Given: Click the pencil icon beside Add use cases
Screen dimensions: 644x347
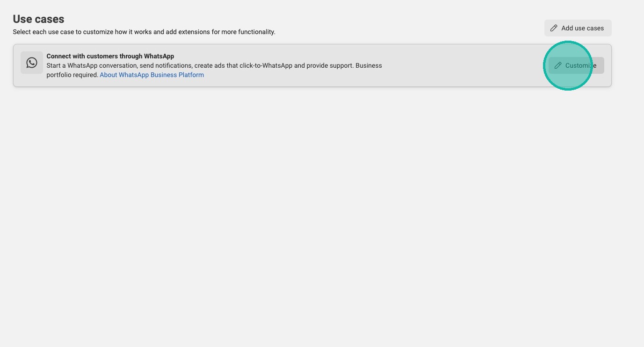Looking at the screenshot, I should click(554, 28).
